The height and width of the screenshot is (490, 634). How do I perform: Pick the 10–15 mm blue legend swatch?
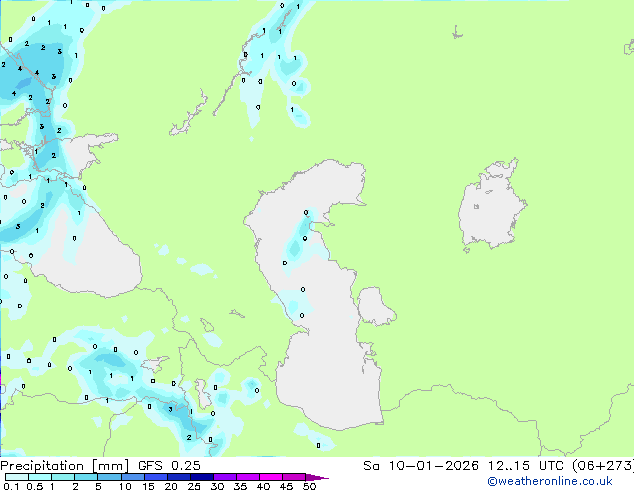pyautogui.click(x=132, y=477)
